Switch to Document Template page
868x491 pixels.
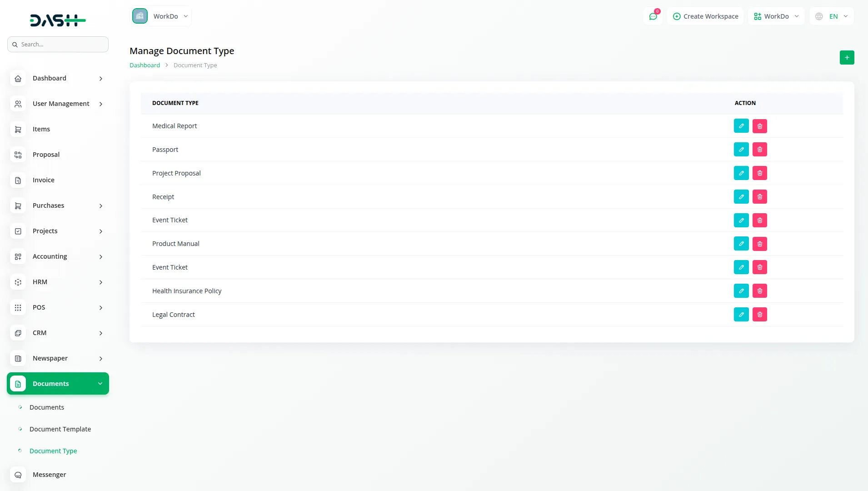click(x=60, y=429)
